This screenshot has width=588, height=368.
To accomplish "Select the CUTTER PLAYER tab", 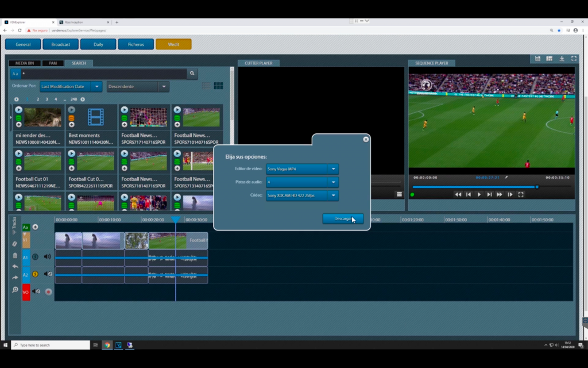I will (258, 63).
